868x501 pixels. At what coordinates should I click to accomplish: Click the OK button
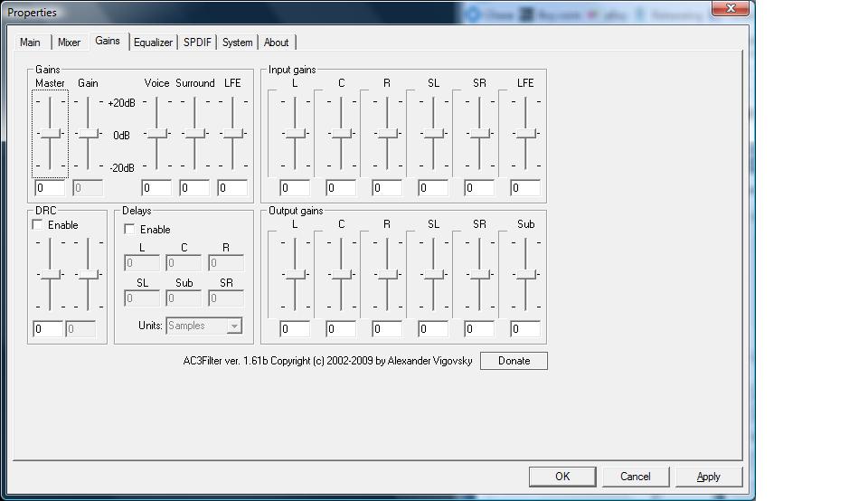[x=561, y=477]
